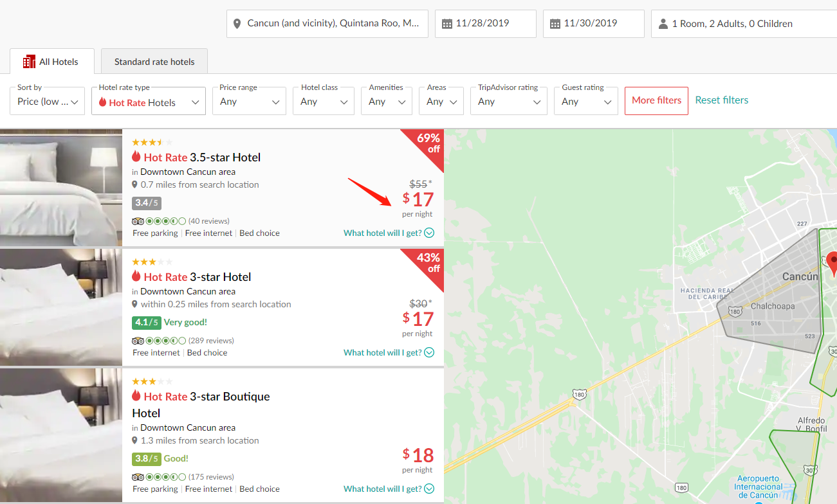The image size is (837, 504).
Task: Click TripAdvisor owl icon beside 175 reviews
Action: point(138,477)
